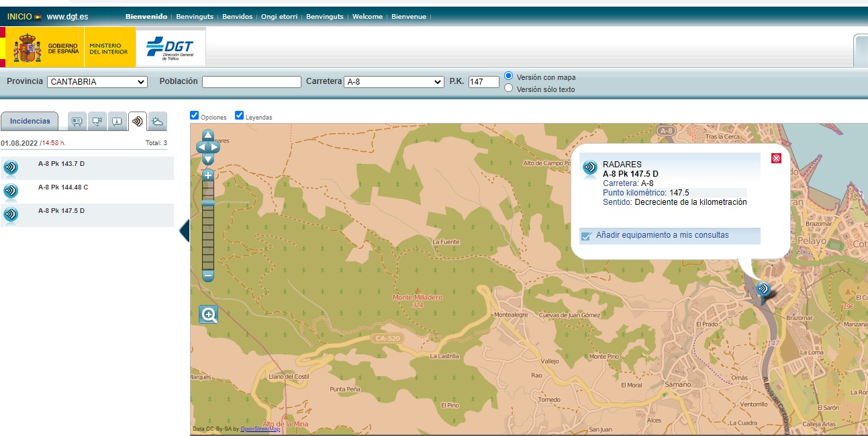Activate the magnifier zoom box tool
This screenshot has width=868, height=436.
tap(209, 314)
